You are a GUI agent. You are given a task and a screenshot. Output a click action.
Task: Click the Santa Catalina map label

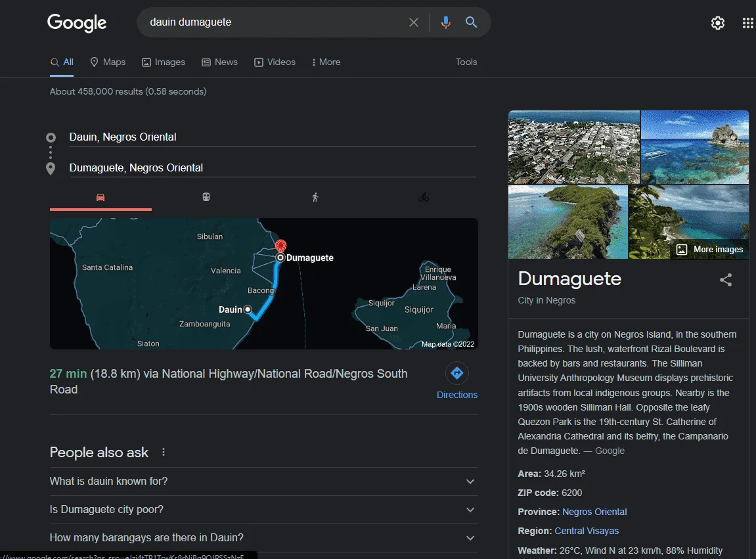(x=107, y=267)
